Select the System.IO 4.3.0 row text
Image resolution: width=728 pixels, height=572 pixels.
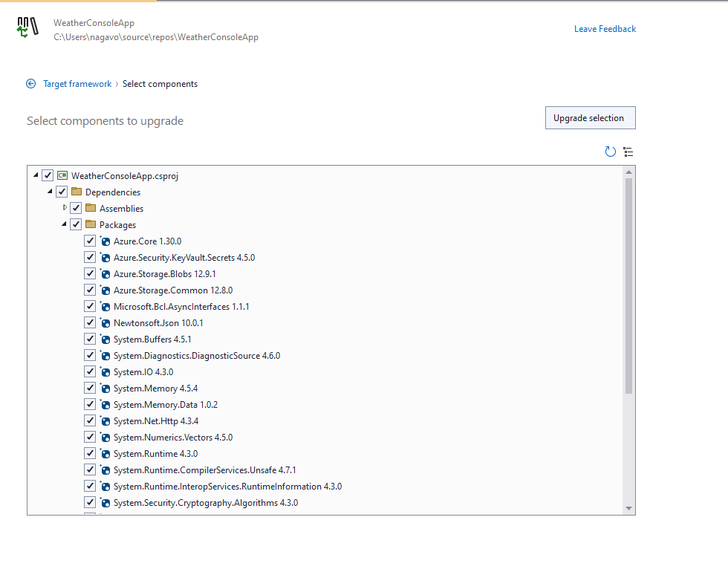tap(143, 372)
